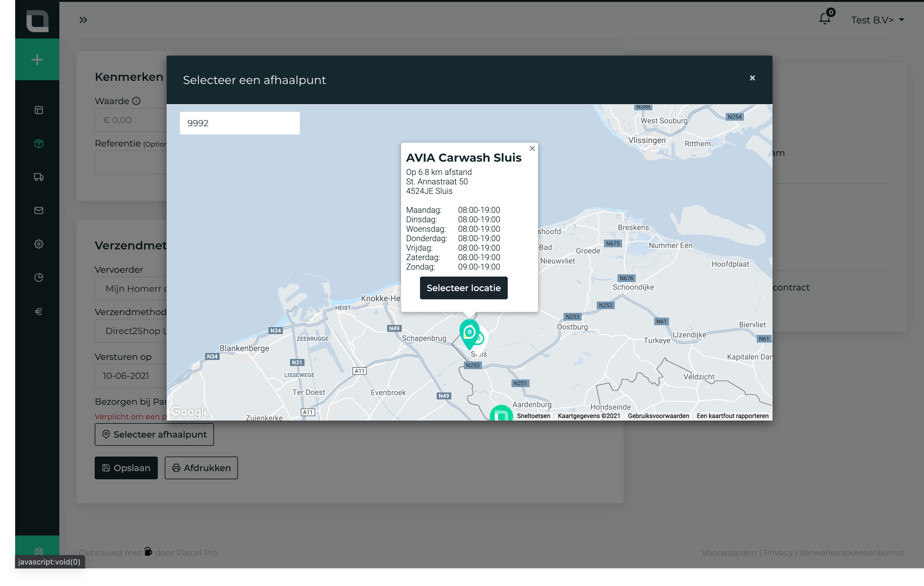Close the Selecteer een afhaalpunt dialog
Viewport: 924px width, 586px height.
[x=752, y=78]
